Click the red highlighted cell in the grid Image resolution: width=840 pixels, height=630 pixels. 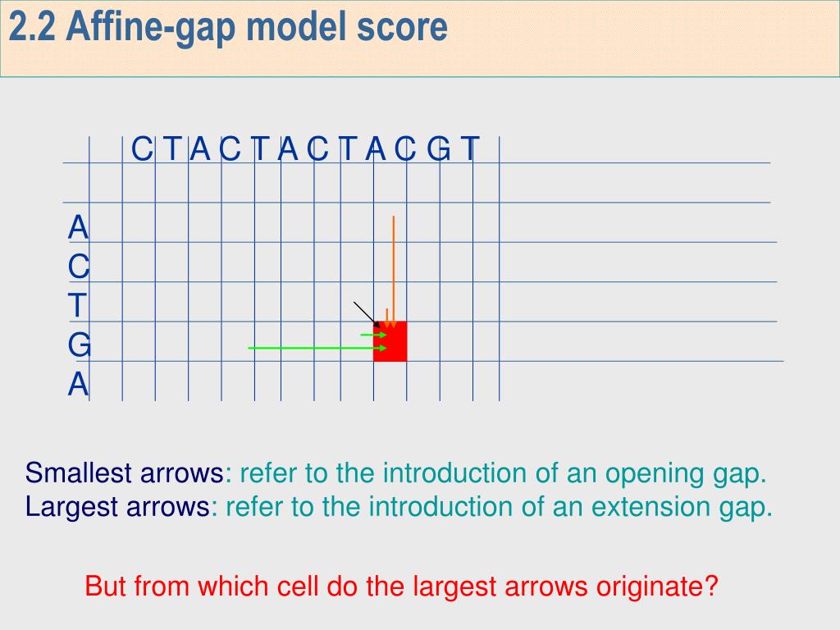pyautogui.click(x=390, y=341)
